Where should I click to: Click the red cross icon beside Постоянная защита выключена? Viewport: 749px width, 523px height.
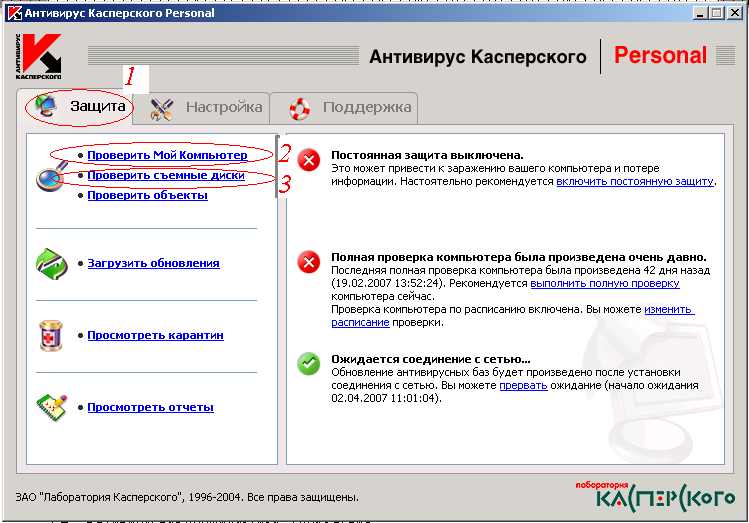(309, 160)
